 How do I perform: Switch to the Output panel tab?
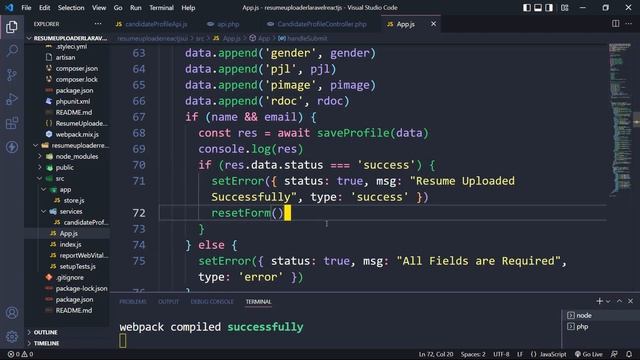tap(168, 302)
